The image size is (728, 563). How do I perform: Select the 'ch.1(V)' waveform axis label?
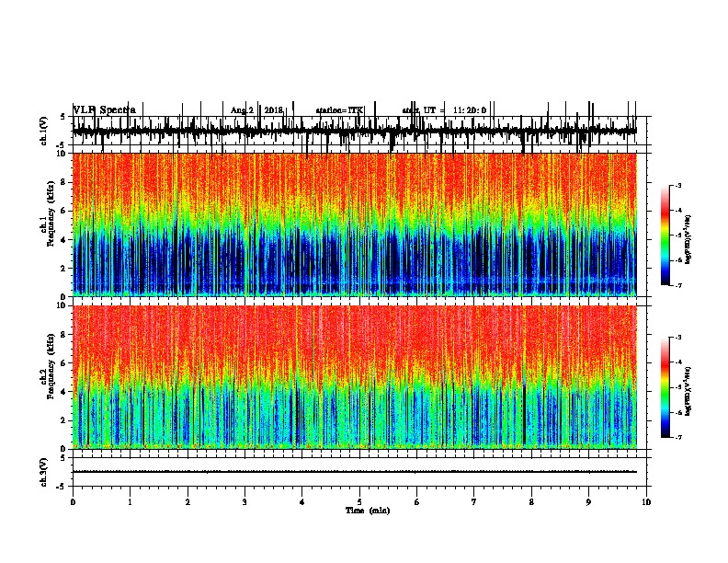click(x=44, y=131)
